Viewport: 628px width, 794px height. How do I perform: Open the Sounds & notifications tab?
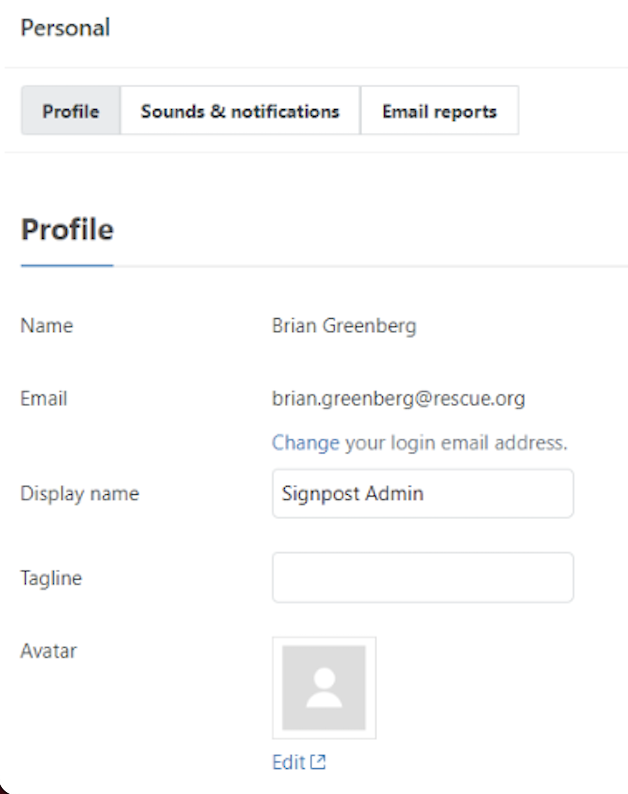[240, 111]
